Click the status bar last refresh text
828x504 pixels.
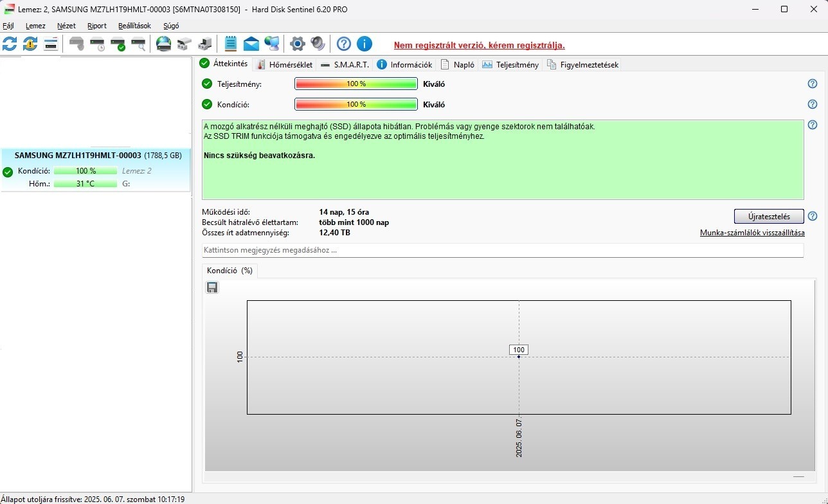coord(93,499)
